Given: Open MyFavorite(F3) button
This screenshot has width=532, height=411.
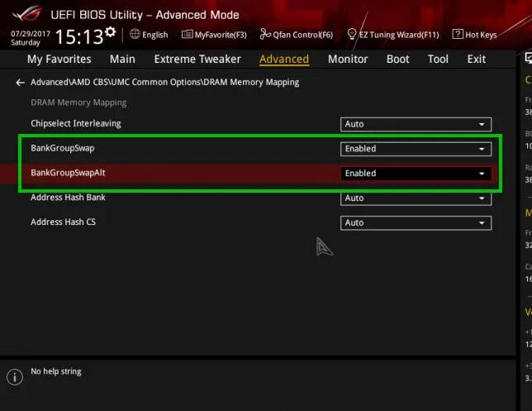Looking at the screenshot, I should (214, 35).
